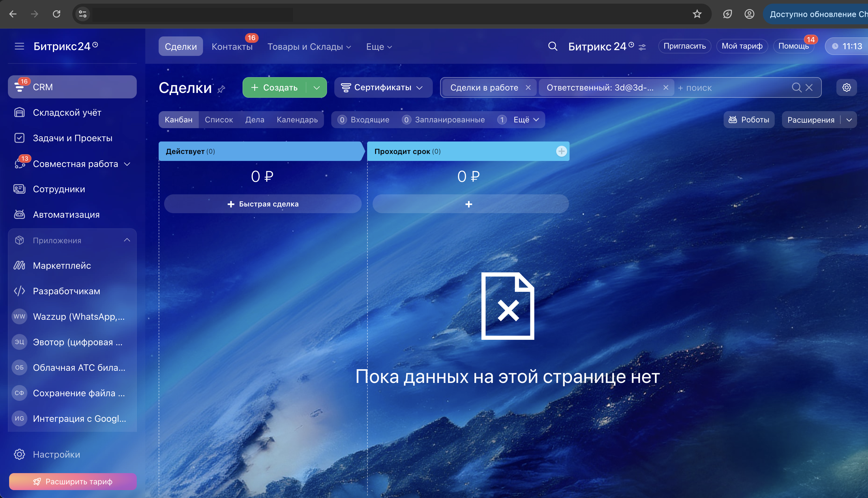
Task: Select the Календарь view
Action: [x=297, y=120]
